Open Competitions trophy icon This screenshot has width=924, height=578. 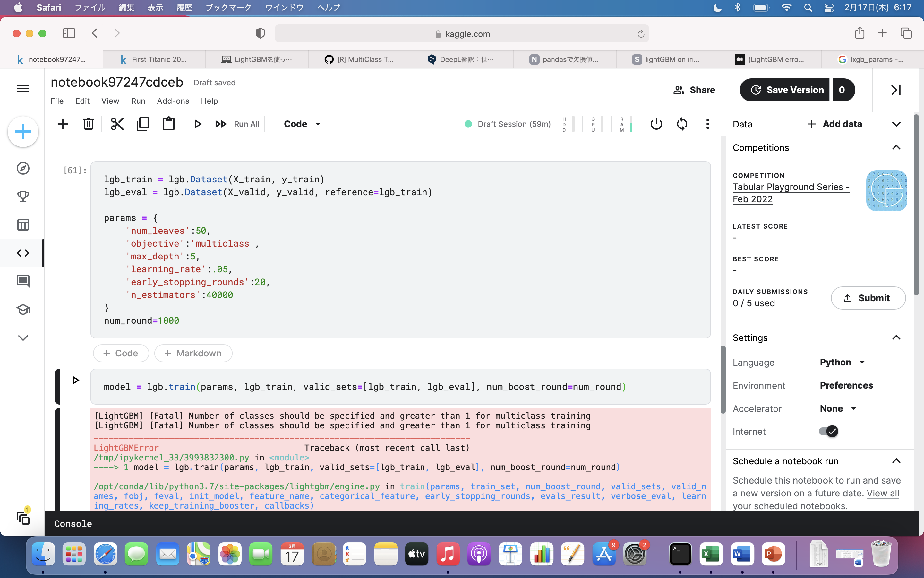pos(23,197)
